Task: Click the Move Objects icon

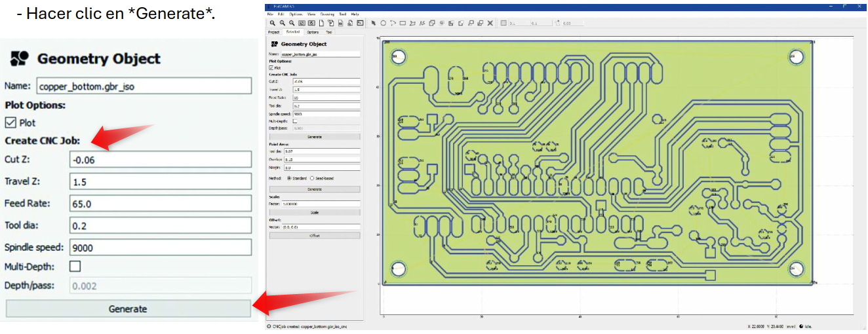Action: point(471,23)
